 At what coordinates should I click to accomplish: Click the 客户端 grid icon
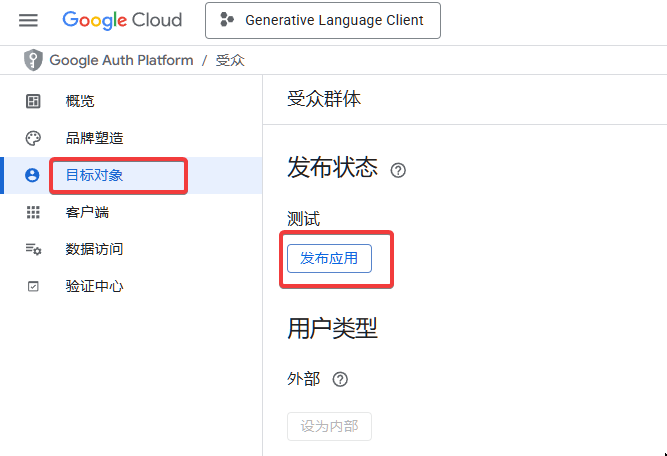[33, 212]
